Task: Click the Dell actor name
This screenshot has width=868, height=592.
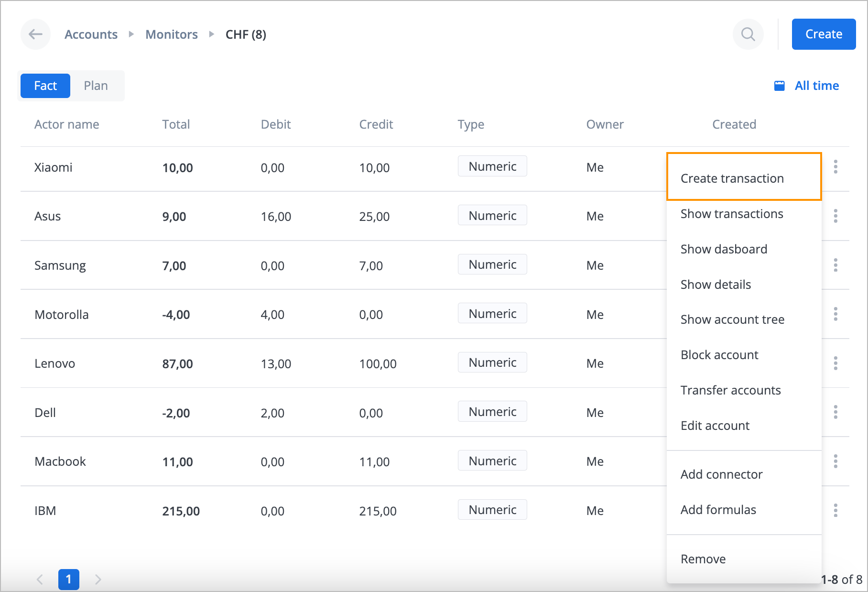Action: 45,413
